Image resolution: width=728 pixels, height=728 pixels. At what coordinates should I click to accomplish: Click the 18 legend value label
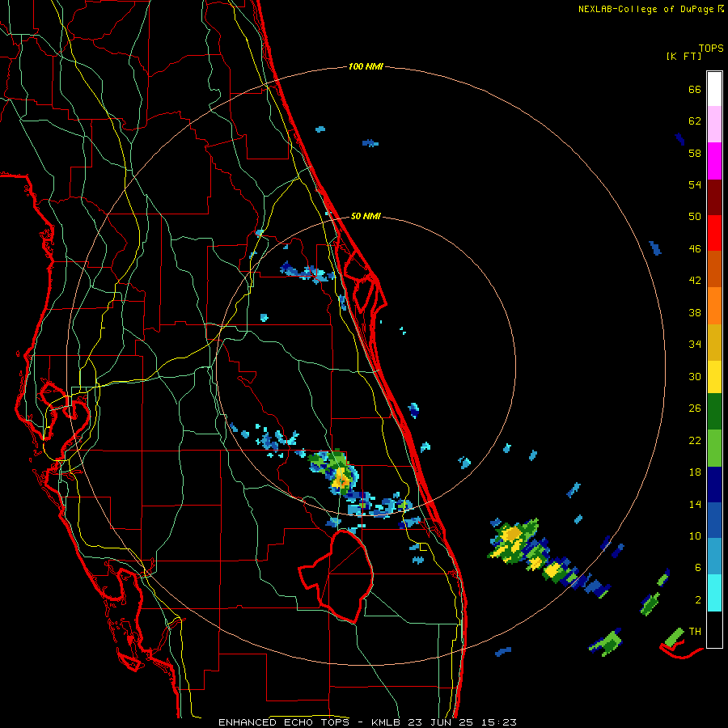pyautogui.click(x=695, y=472)
